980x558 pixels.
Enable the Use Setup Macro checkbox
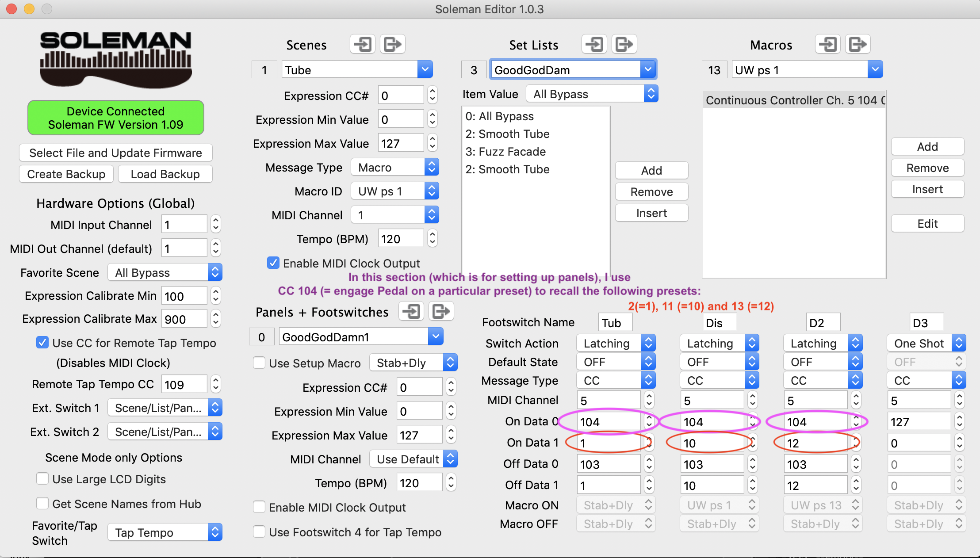(x=259, y=363)
